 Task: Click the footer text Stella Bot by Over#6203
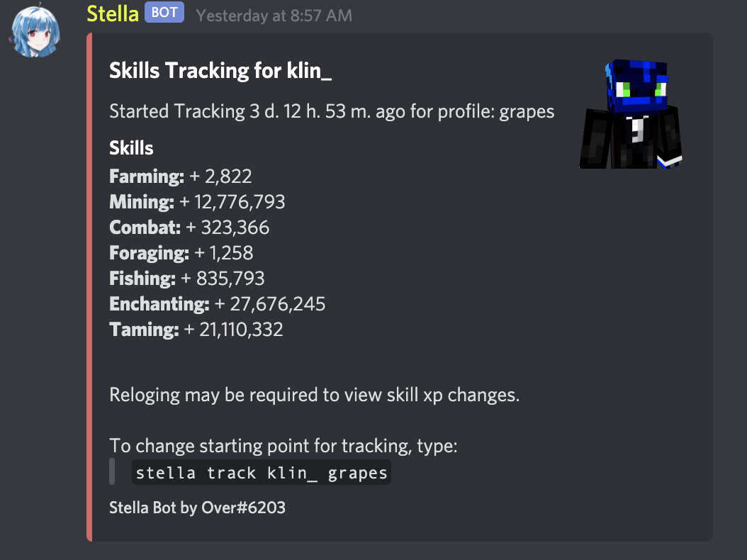[197, 508]
